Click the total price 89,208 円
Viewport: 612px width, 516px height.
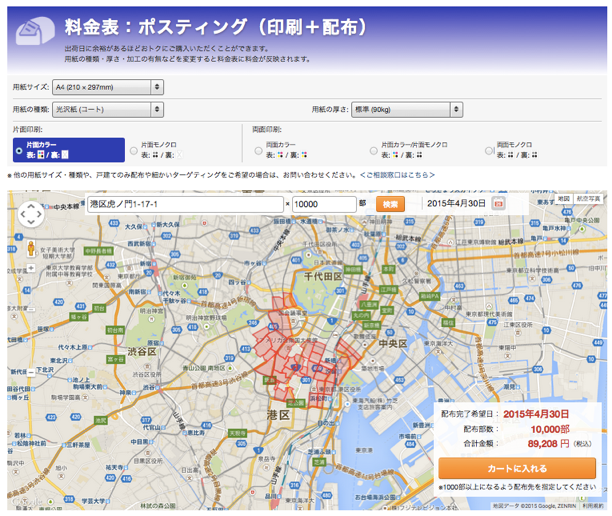548,444
